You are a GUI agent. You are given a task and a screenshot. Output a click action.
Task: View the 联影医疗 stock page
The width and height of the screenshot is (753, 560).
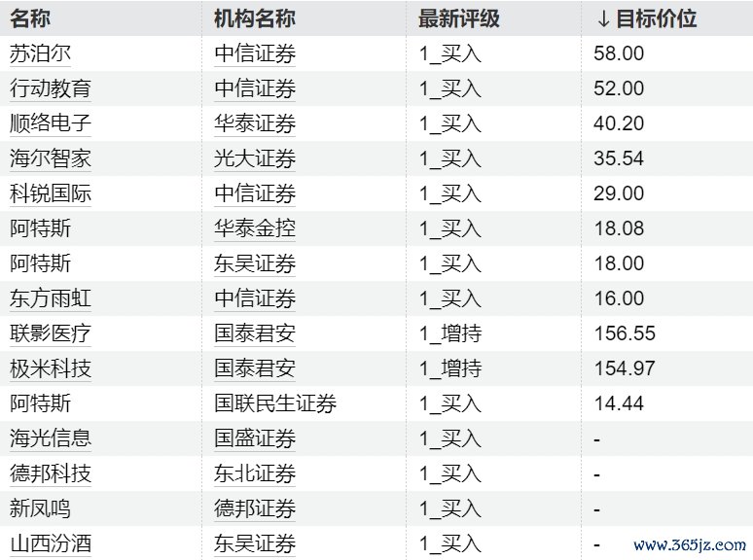click(50, 333)
